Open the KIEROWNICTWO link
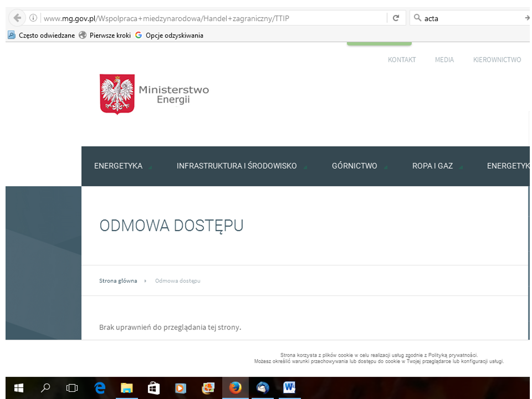Viewport: 532px width, 399px height. pos(497,60)
